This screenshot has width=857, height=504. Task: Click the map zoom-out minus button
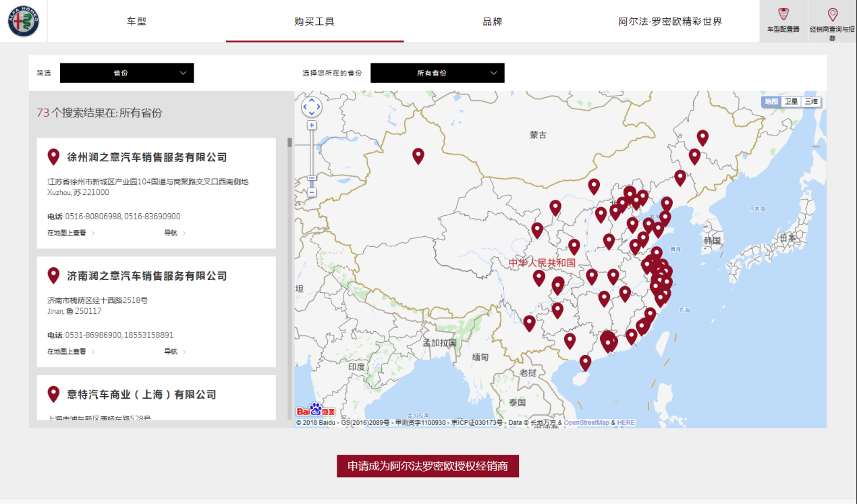click(312, 193)
